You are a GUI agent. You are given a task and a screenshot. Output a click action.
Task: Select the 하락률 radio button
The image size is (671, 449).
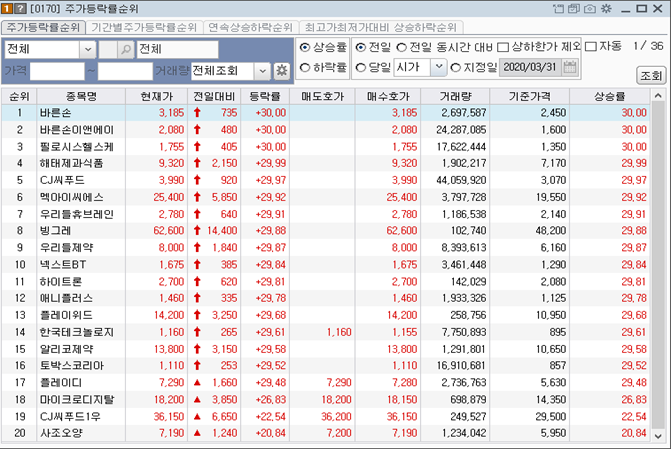305,68
